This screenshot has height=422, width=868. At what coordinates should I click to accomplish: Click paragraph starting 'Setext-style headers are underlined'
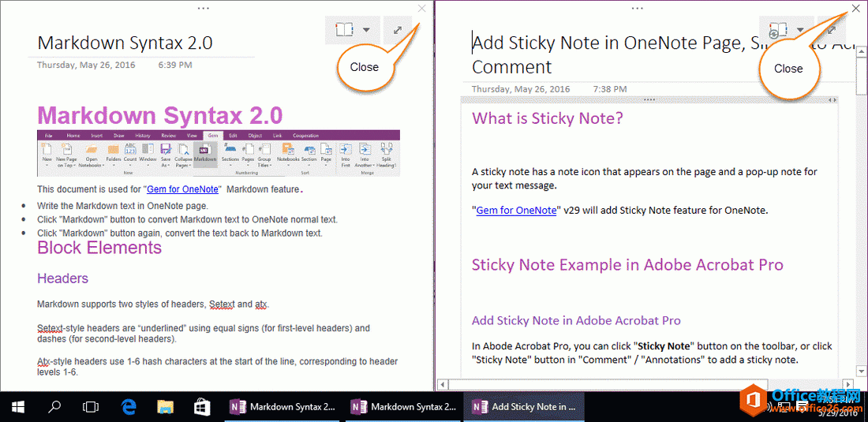(203, 333)
